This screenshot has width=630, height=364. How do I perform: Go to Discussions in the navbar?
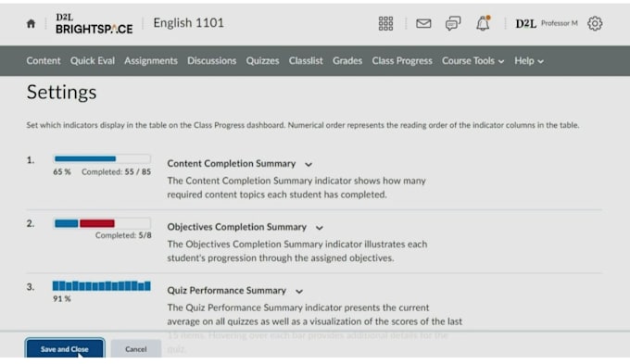coord(212,61)
